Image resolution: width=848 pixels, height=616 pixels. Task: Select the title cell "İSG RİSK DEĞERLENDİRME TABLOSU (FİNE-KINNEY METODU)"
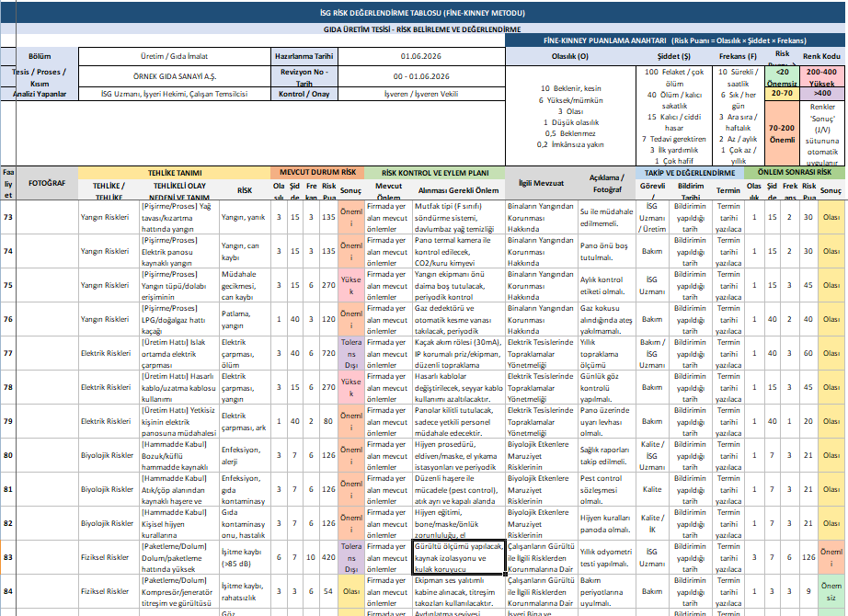422,13
